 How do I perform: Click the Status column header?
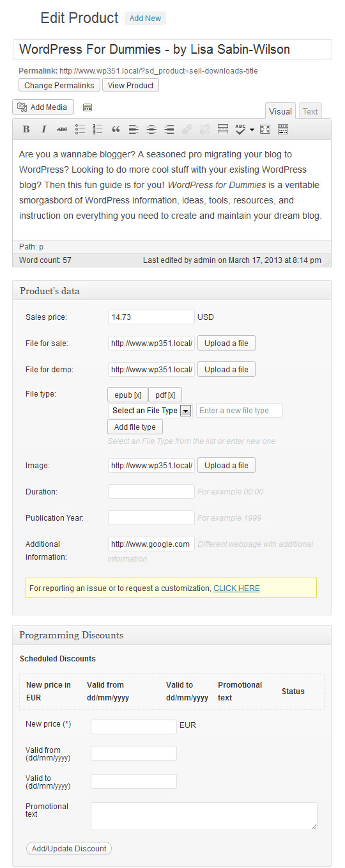click(x=293, y=691)
